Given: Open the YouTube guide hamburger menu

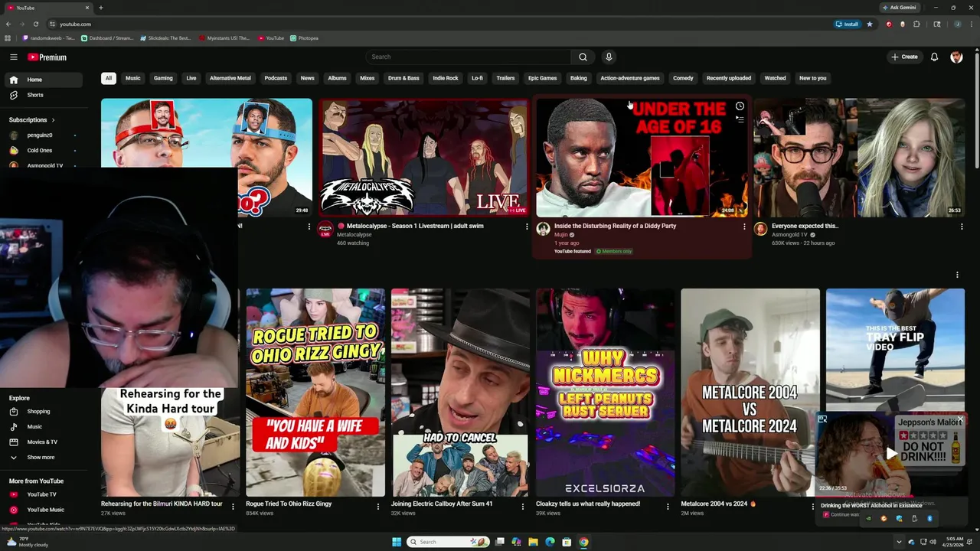Looking at the screenshot, I should tap(13, 57).
